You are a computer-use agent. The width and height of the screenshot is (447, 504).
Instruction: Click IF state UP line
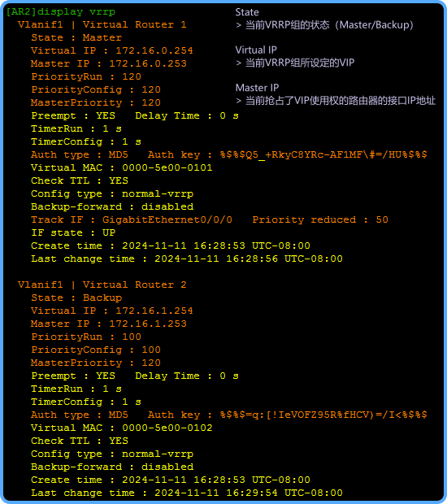[73, 232]
